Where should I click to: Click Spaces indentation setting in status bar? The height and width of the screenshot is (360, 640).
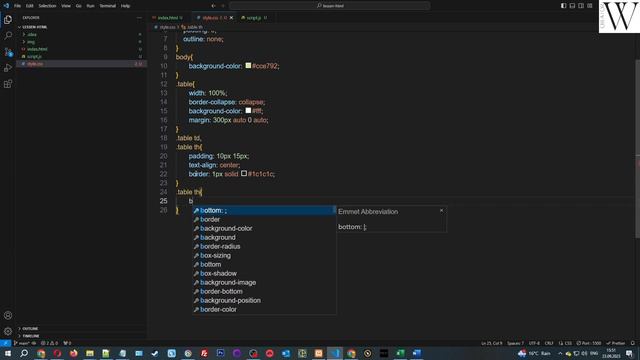point(515,343)
